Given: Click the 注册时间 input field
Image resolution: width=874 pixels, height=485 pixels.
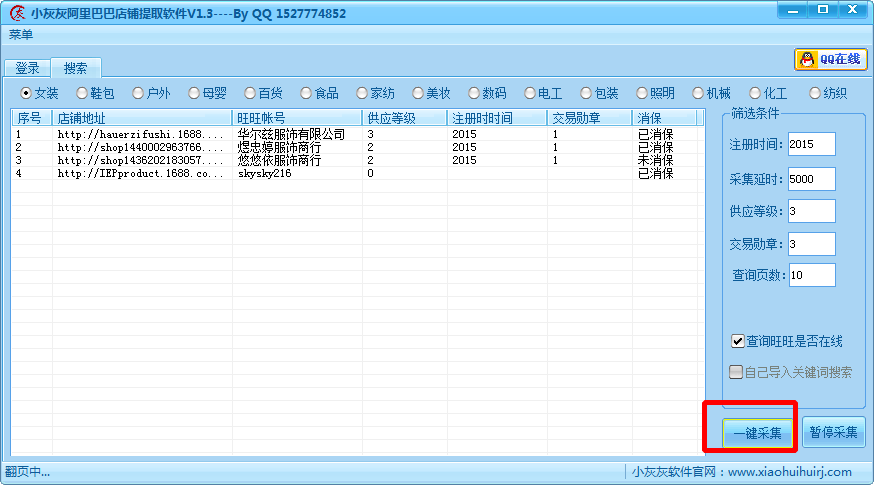Looking at the screenshot, I should pyautogui.click(x=812, y=144).
